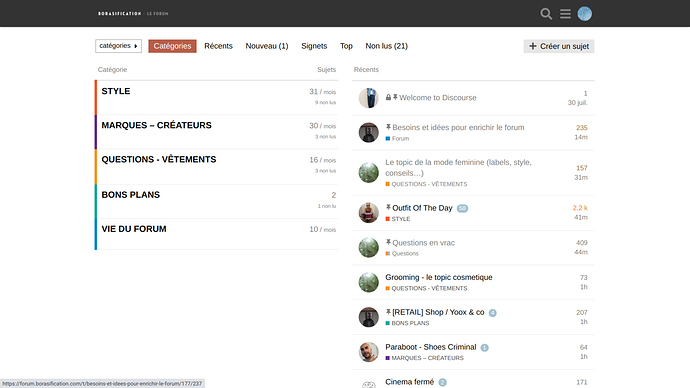This screenshot has height=388, width=690.
Task: Open [RETAIL] Shop / Yoox & co topic
Action: coord(438,312)
